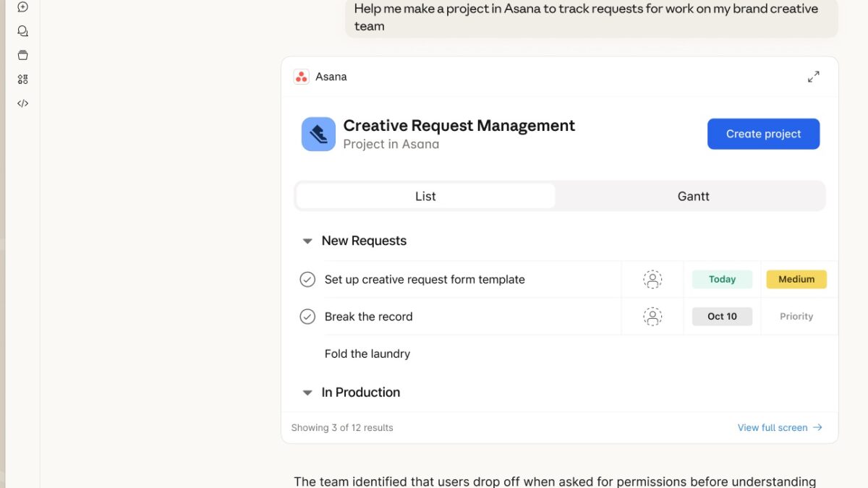Expand the Asana card to full size
Image resolution: width=868 pixels, height=488 pixels.
813,77
